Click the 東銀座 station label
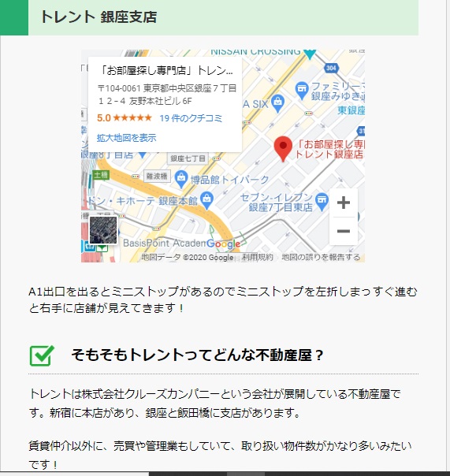This screenshot has height=476, width=450. coord(351,110)
